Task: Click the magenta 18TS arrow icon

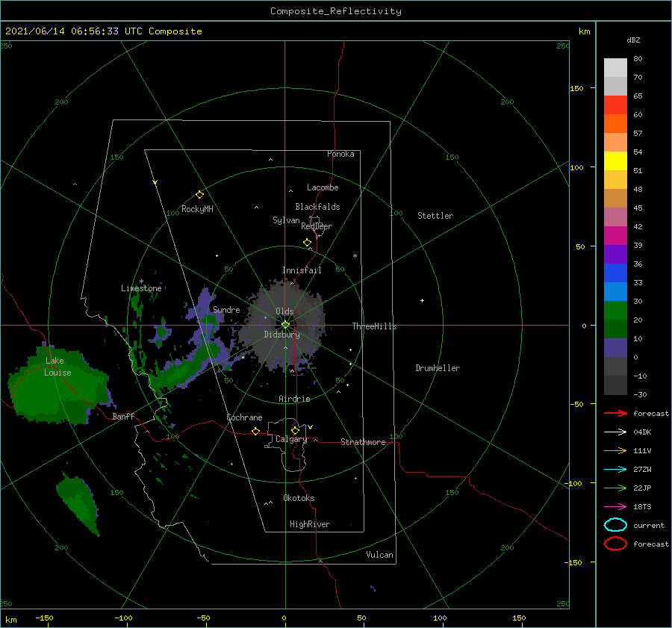Action: 615,507
